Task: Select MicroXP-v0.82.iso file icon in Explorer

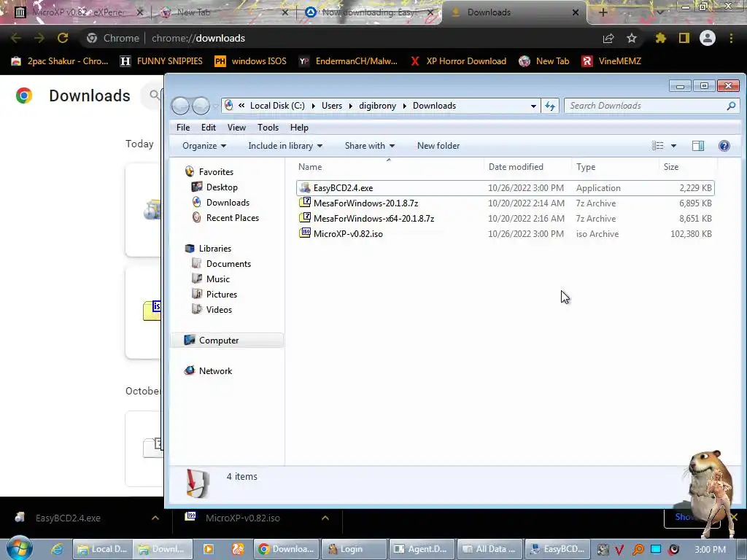Action: click(x=305, y=233)
